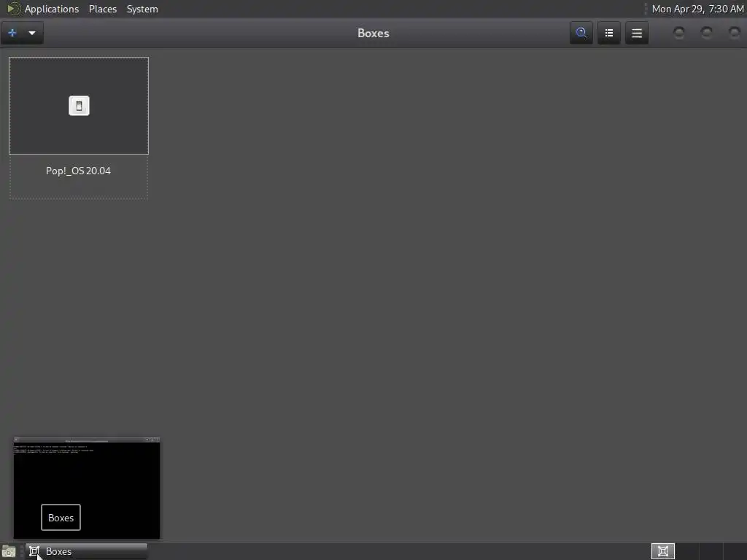Viewport: 747px width, 560px height.
Task: Expand the dropdown arrow beside the plus button
Action: click(x=32, y=33)
